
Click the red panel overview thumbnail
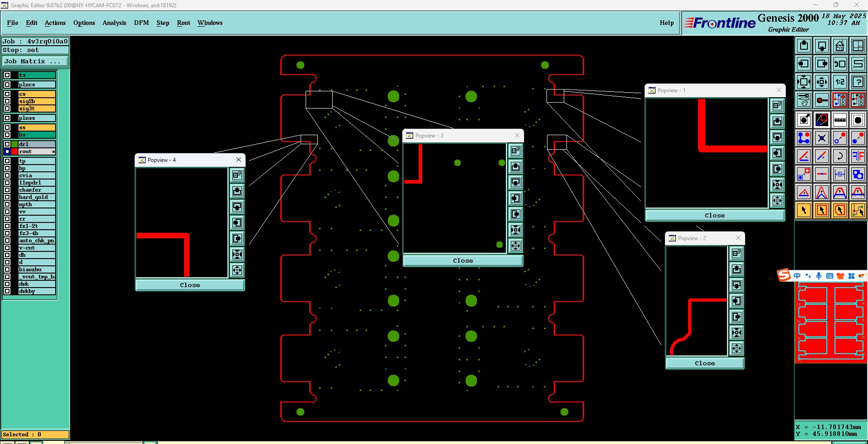[x=831, y=322]
